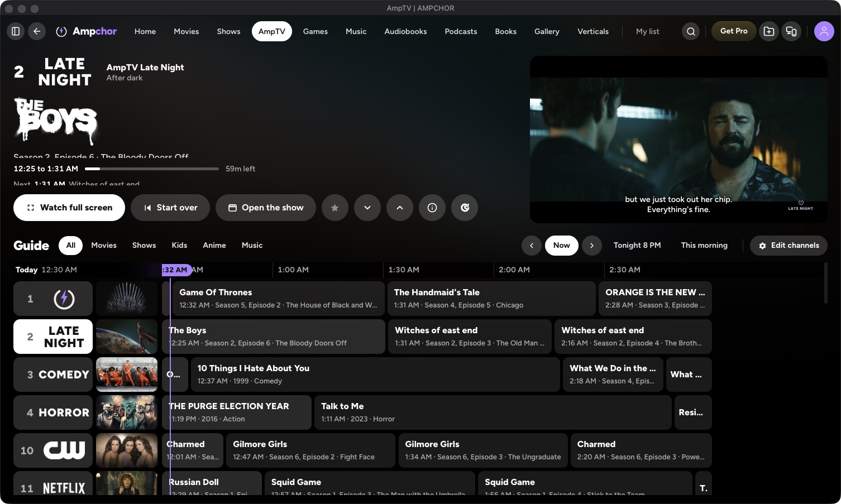Viewport: 841px width, 504px height.
Task: Open the user profile avatar
Action: tap(824, 31)
